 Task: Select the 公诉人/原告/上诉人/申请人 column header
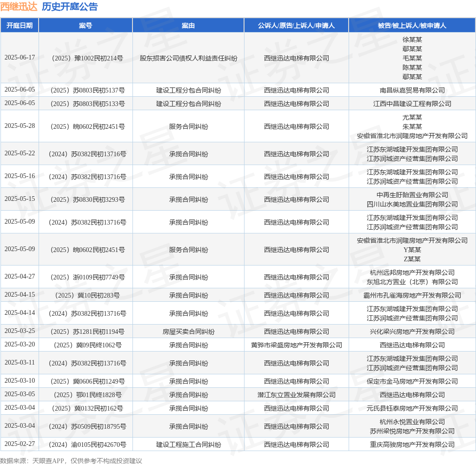coord(296,26)
